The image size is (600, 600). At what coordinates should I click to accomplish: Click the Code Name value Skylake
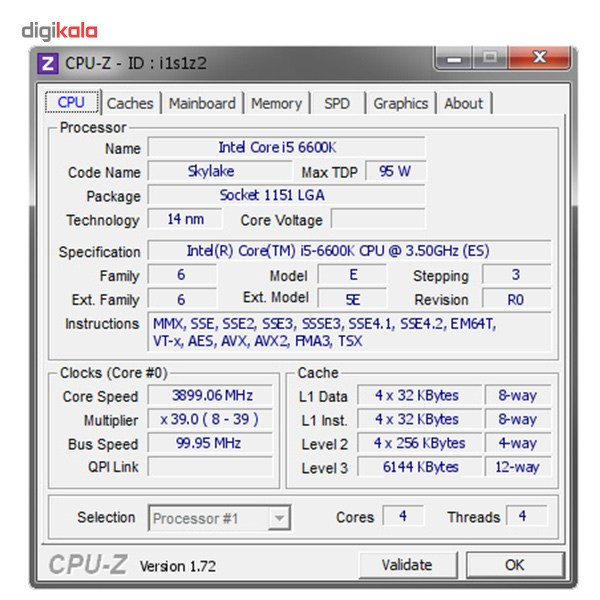(220, 171)
